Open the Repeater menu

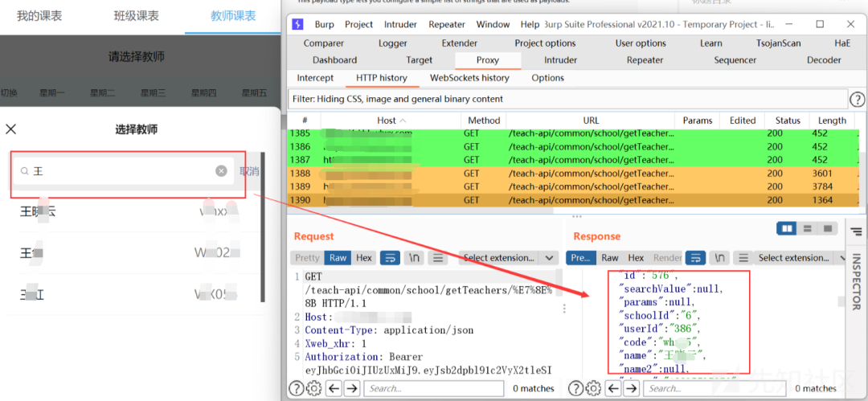(x=447, y=24)
